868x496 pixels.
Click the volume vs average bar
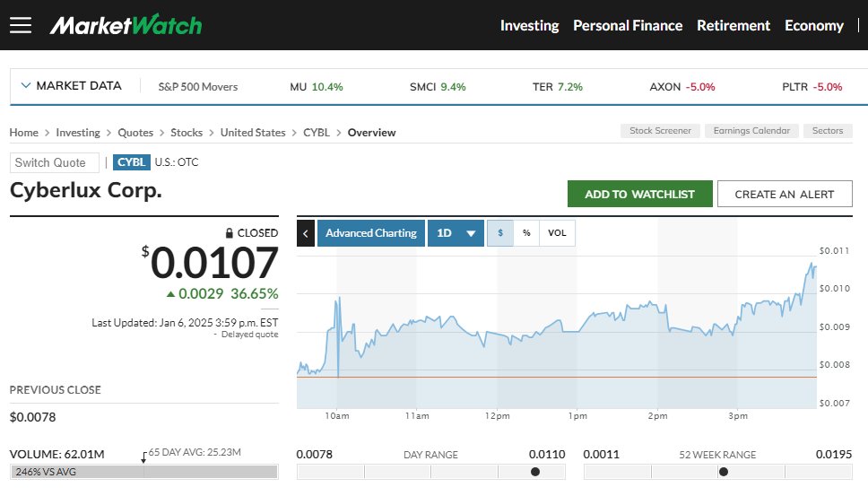[x=144, y=472]
